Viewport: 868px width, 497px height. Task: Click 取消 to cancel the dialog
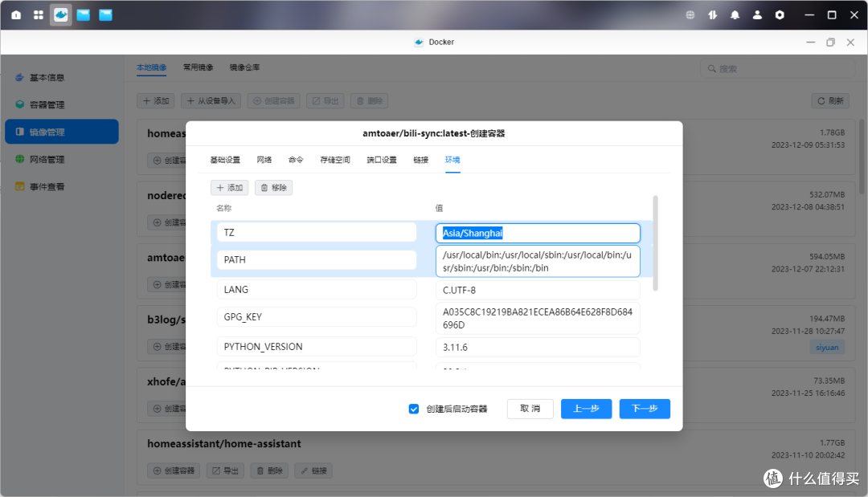pyautogui.click(x=530, y=409)
